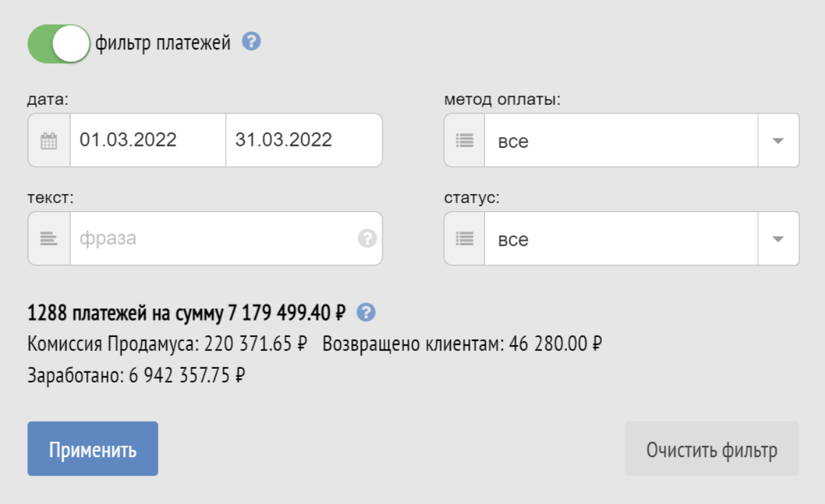825x504 pixels.
Task: Click the фильтр платежей label text
Action: click(x=163, y=43)
